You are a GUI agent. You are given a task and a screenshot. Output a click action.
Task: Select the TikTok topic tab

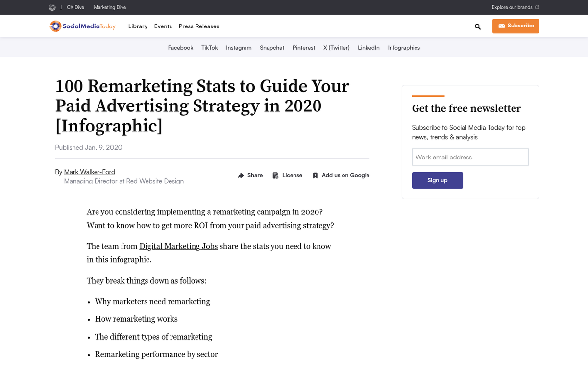(x=209, y=48)
